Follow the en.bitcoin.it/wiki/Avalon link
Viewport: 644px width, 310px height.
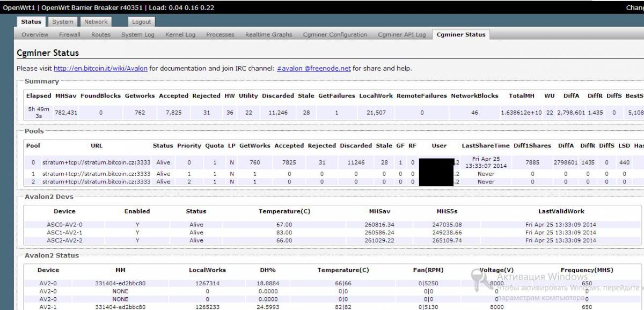(x=100, y=68)
